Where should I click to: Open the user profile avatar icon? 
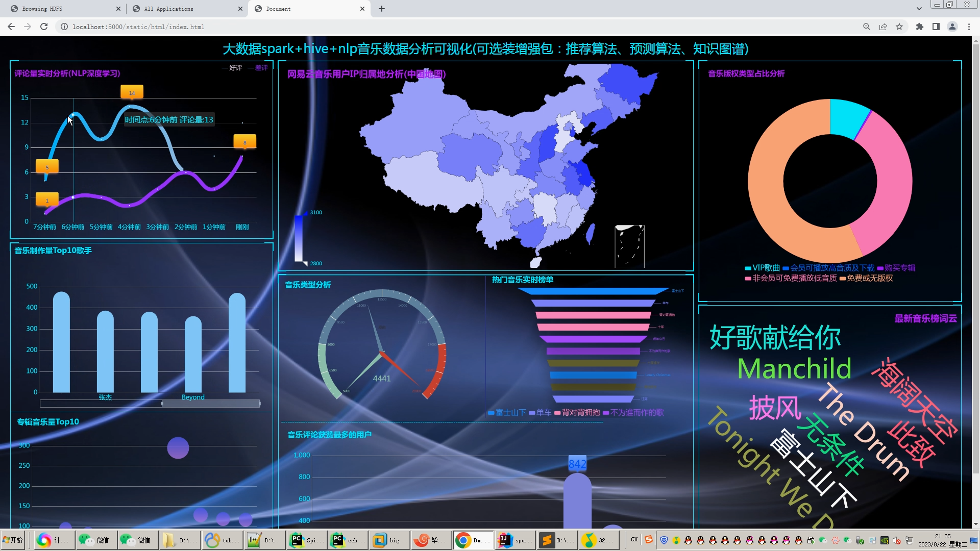click(x=952, y=27)
